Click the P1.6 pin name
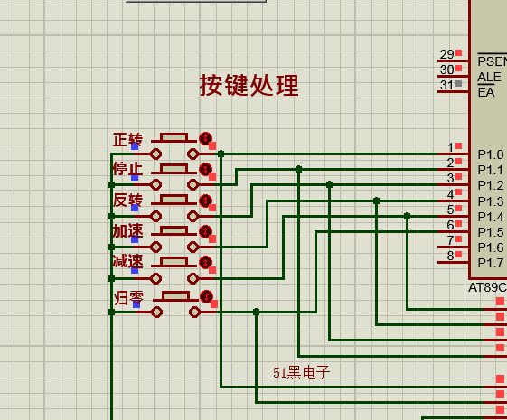Screen dimensions: 507x420 click(x=491, y=247)
